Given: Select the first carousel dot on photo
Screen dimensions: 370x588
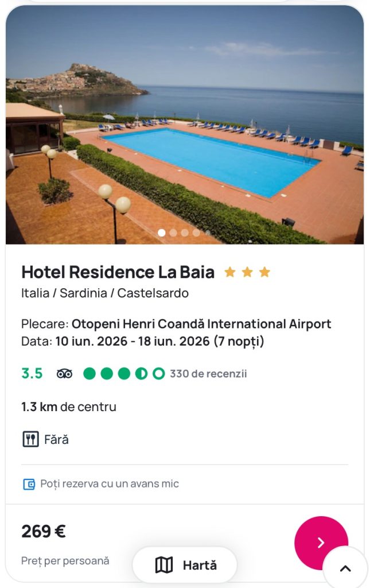Looking at the screenshot, I should point(162,233).
